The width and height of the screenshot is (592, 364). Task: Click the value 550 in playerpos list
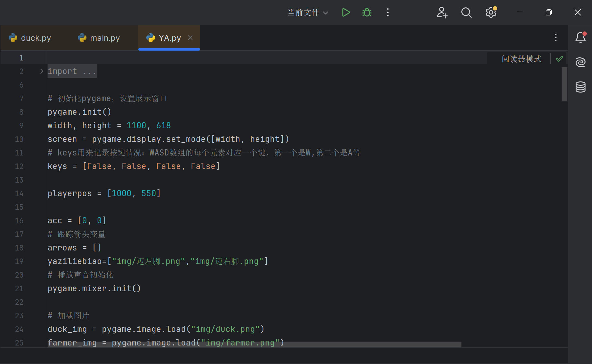149,193
